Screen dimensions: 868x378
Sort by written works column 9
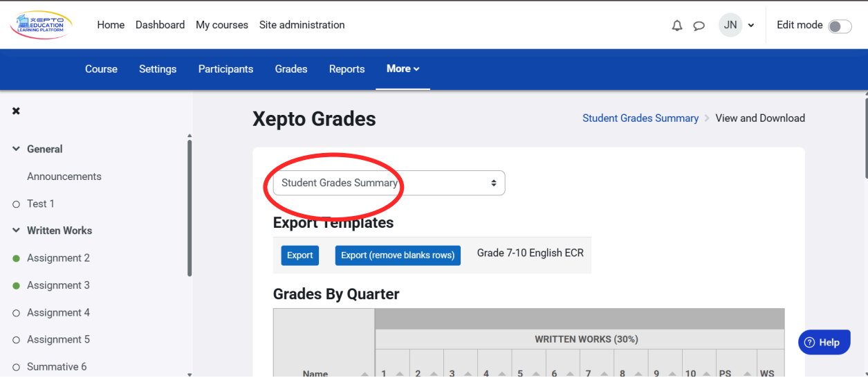[672, 374]
